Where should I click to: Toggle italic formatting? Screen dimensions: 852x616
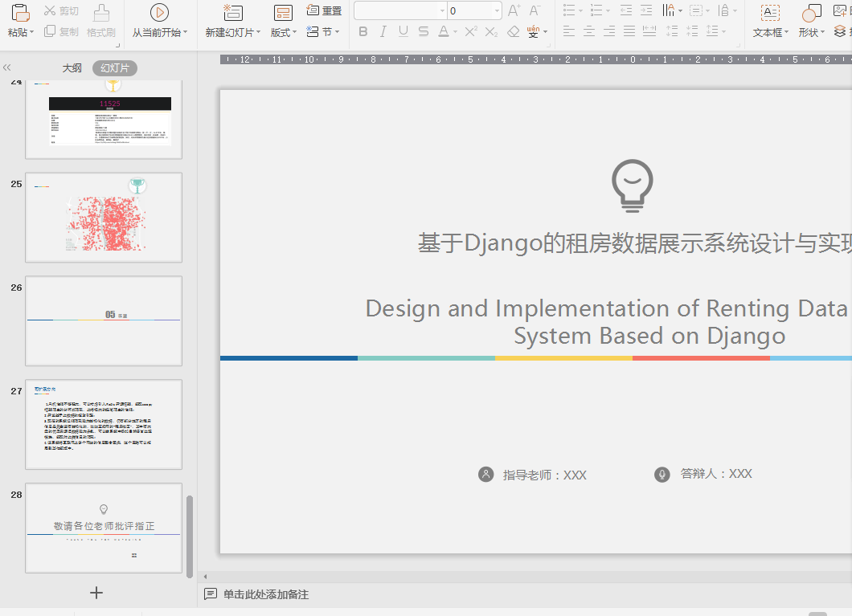tap(383, 31)
